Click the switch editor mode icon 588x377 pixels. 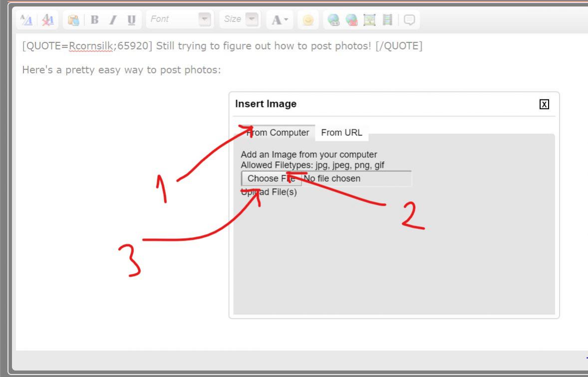click(x=26, y=20)
